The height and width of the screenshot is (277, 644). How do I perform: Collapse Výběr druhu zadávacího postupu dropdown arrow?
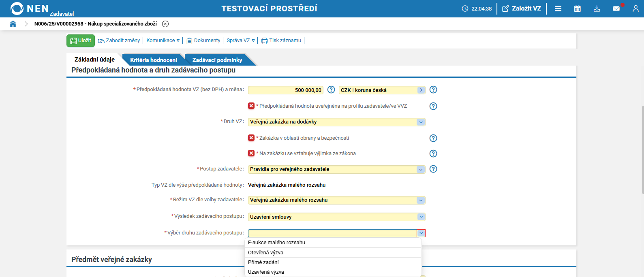pos(421,233)
